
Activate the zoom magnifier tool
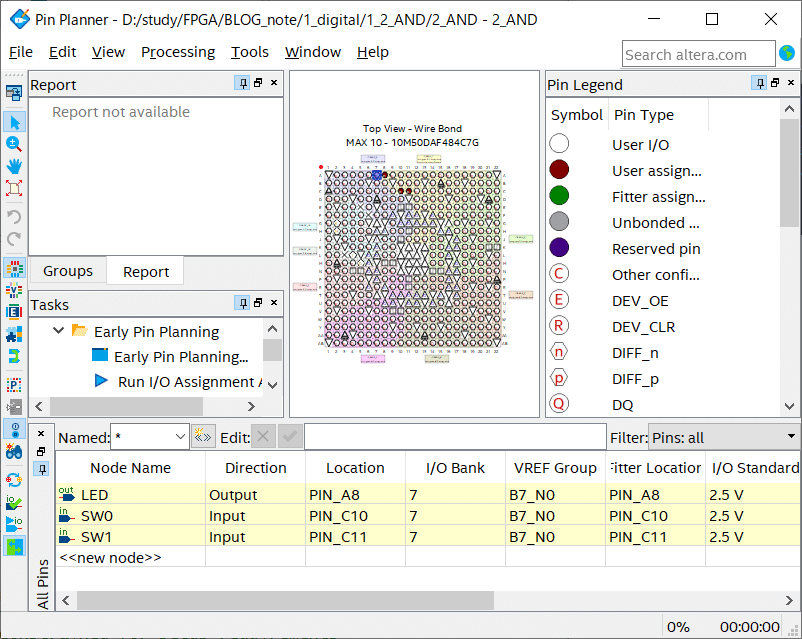point(14,144)
